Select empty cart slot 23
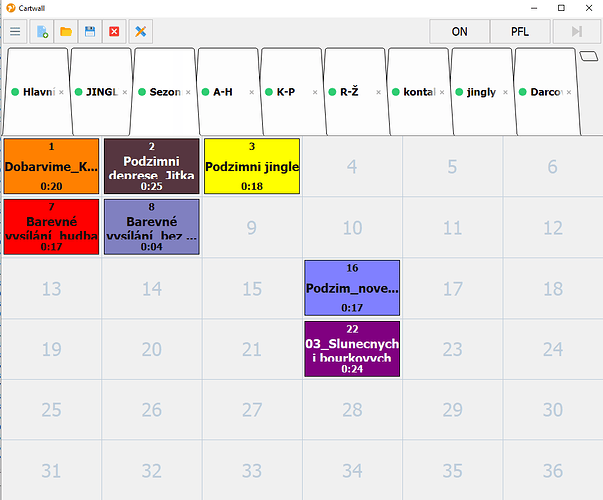This screenshot has height=500, width=603. tap(452, 349)
